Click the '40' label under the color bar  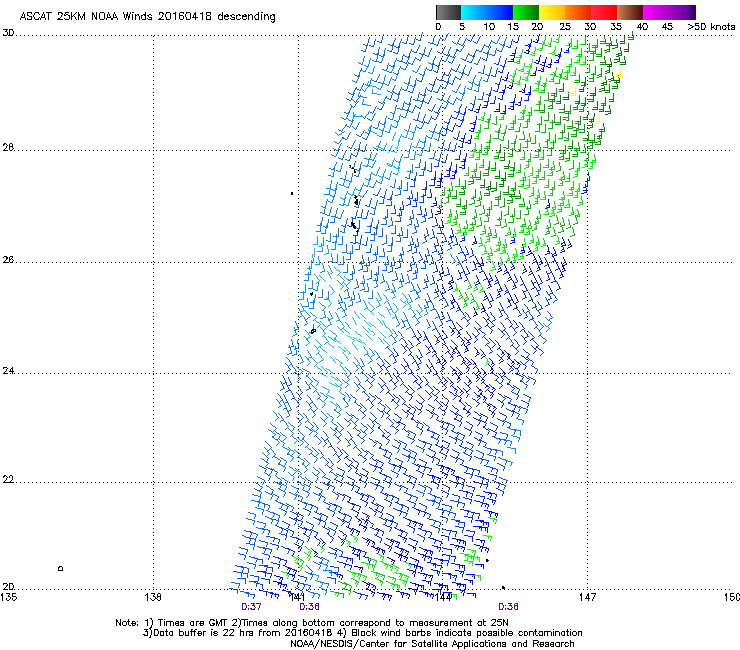[x=642, y=27]
